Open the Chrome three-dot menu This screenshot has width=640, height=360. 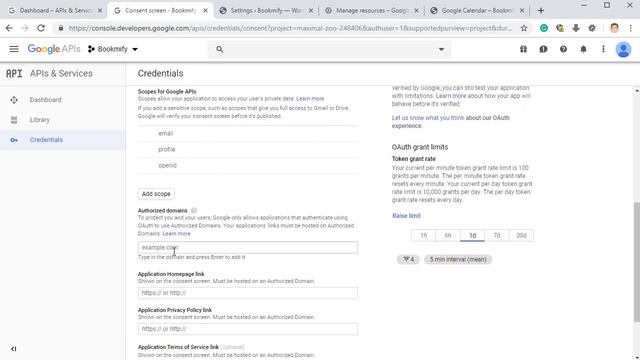tap(631, 28)
